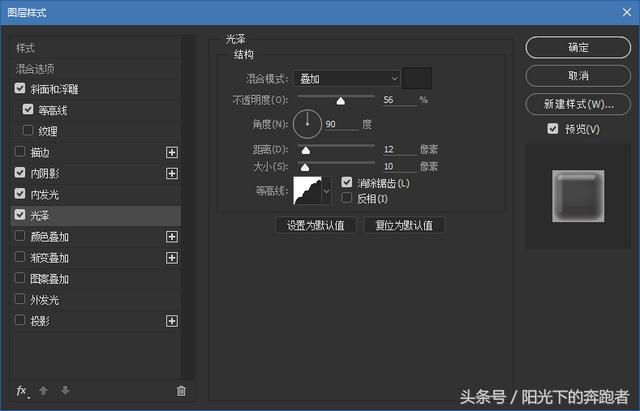Click the move effect down arrow

(65, 391)
